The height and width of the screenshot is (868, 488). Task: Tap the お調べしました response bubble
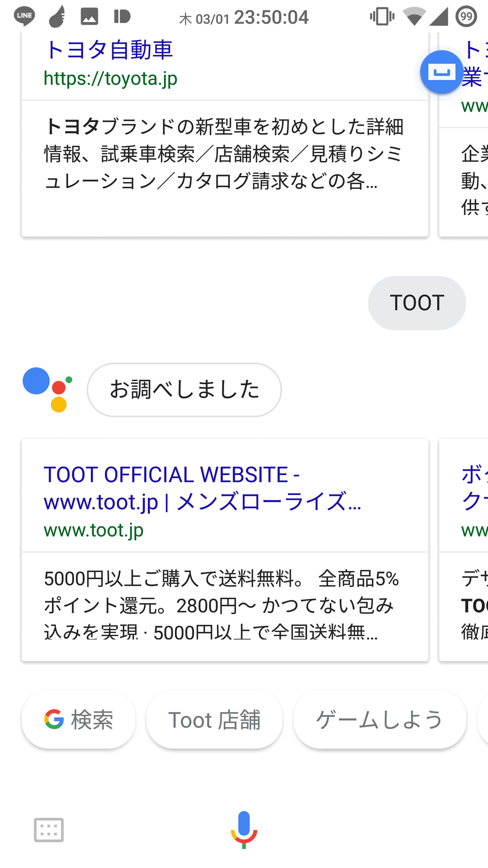click(184, 390)
